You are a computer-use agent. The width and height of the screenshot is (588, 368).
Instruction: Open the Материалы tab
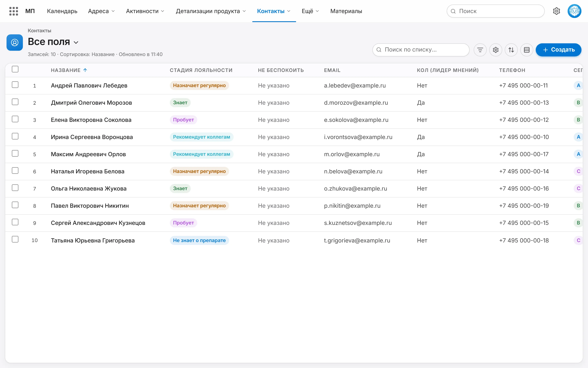click(346, 11)
